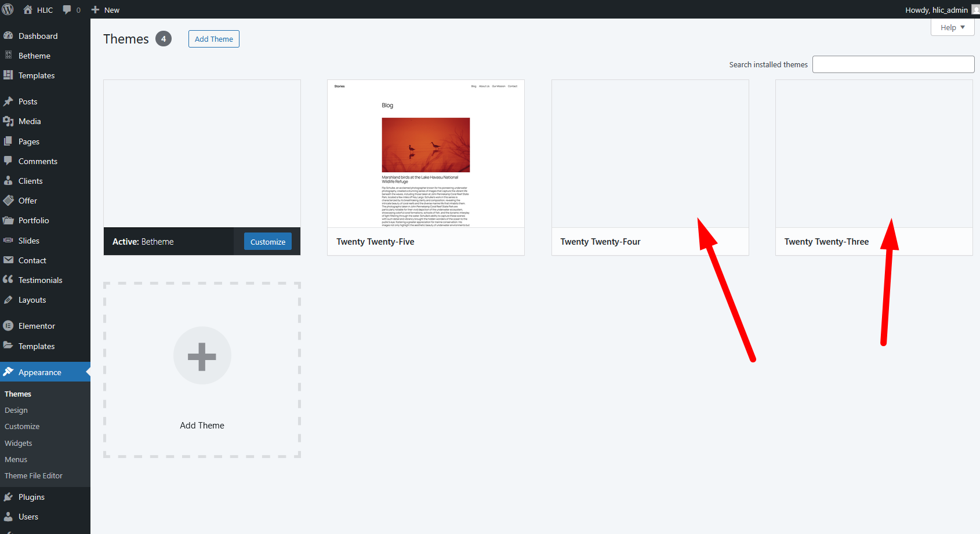Open the Design submenu item
980x534 pixels.
coord(16,410)
